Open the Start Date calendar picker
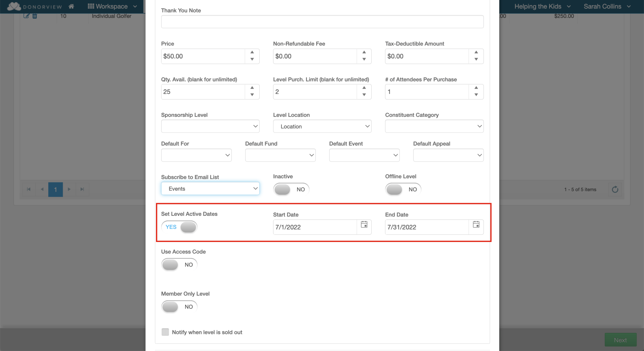 point(364,225)
